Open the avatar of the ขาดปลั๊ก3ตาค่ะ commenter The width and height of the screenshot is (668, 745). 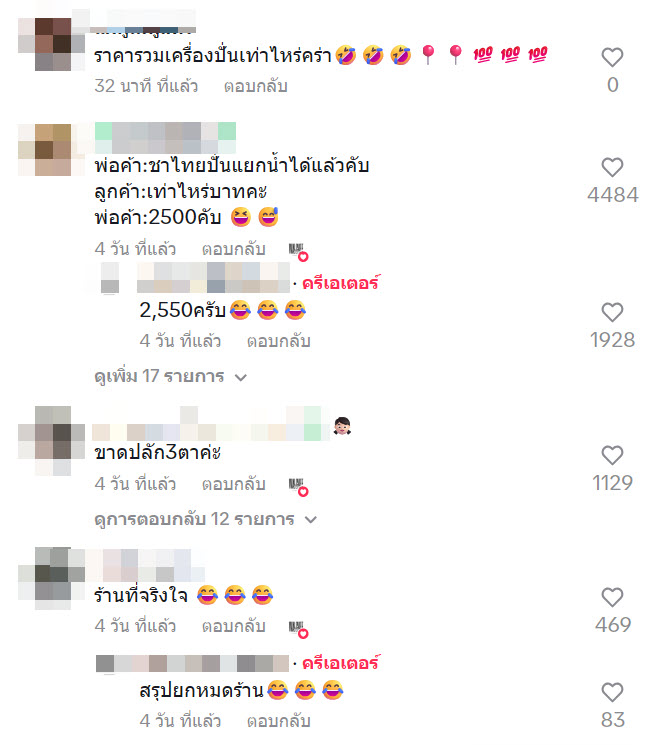51,441
